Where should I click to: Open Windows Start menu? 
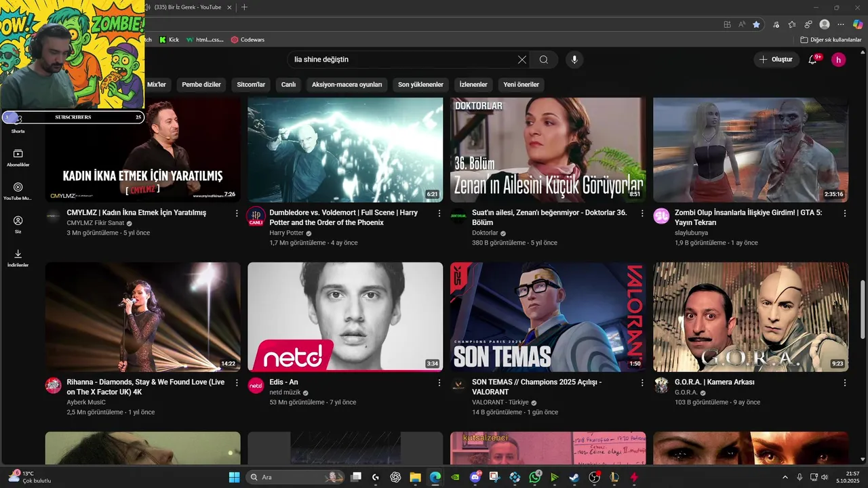coord(234,477)
